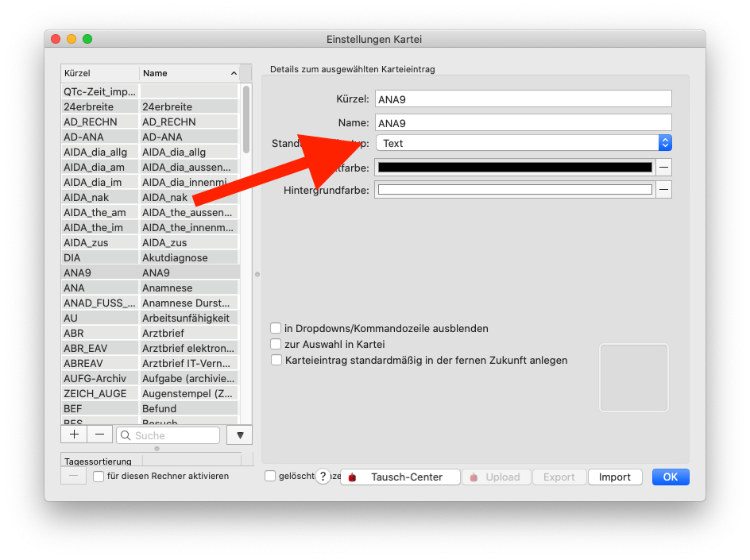Image resolution: width=750 pixels, height=560 pixels.
Task: Select the ANA9 row in list
Action: (x=149, y=272)
